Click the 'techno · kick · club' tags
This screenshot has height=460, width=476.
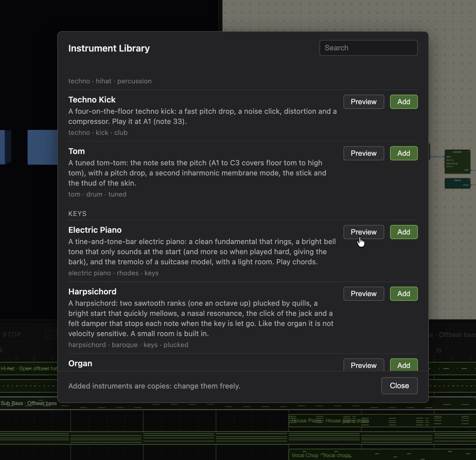pyautogui.click(x=98, y=133)
